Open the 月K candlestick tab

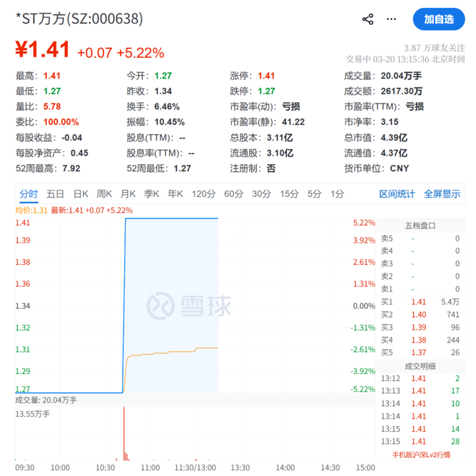click(x=128, y=193)
